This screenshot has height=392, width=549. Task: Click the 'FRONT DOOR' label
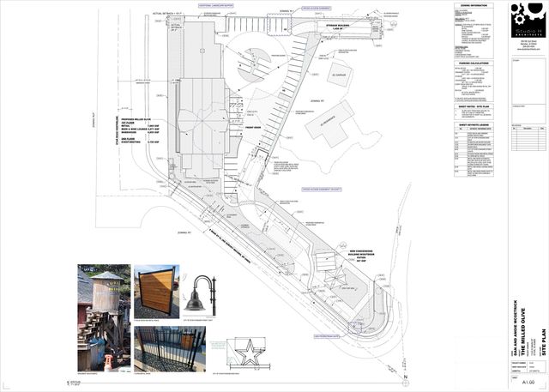coord(251,127)
